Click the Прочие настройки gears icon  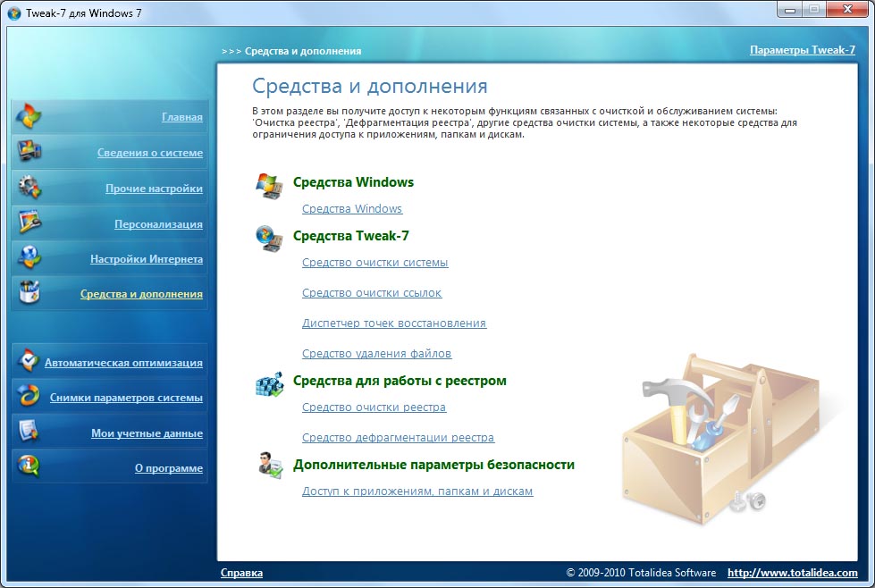pyautogui.click(x=29, y=187)
